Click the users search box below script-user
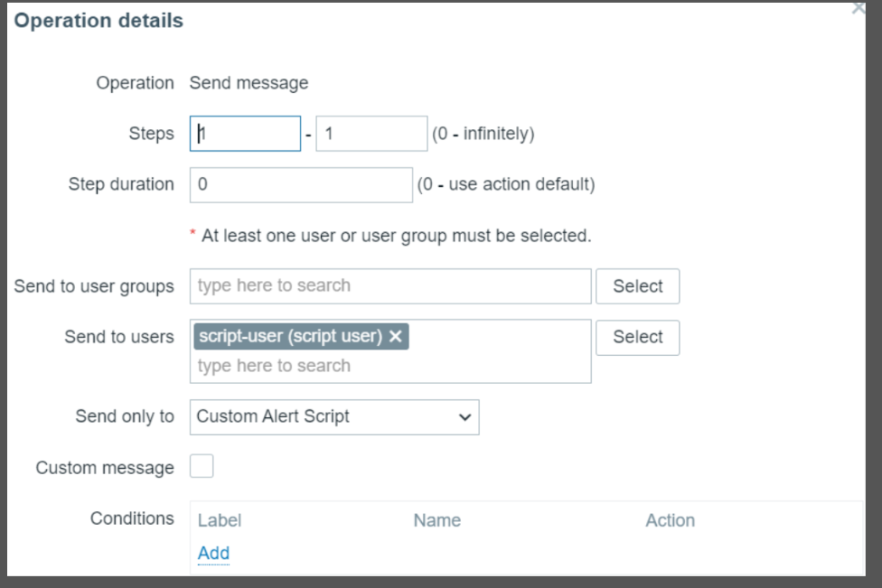 tap(390, 366)
